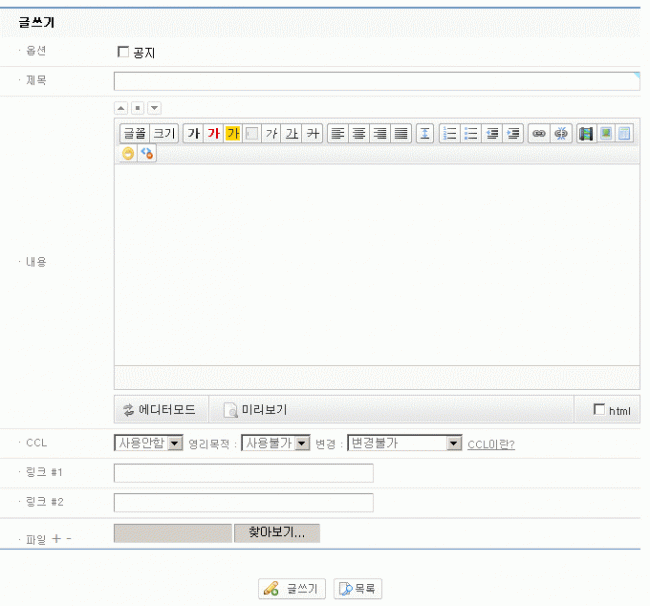Viewport: 650px width, 606px height.
Task: Add a file field with plus sign
Action: [56, 538]
